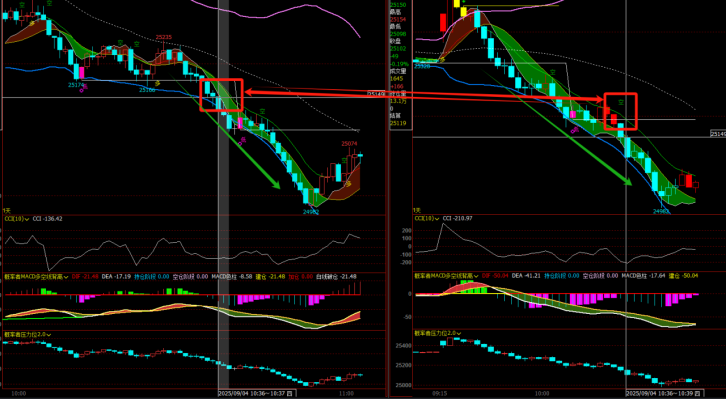Click the 25074 price label on left chart
This screenshot has height=400, width=726.
click(x=349, y=143)
